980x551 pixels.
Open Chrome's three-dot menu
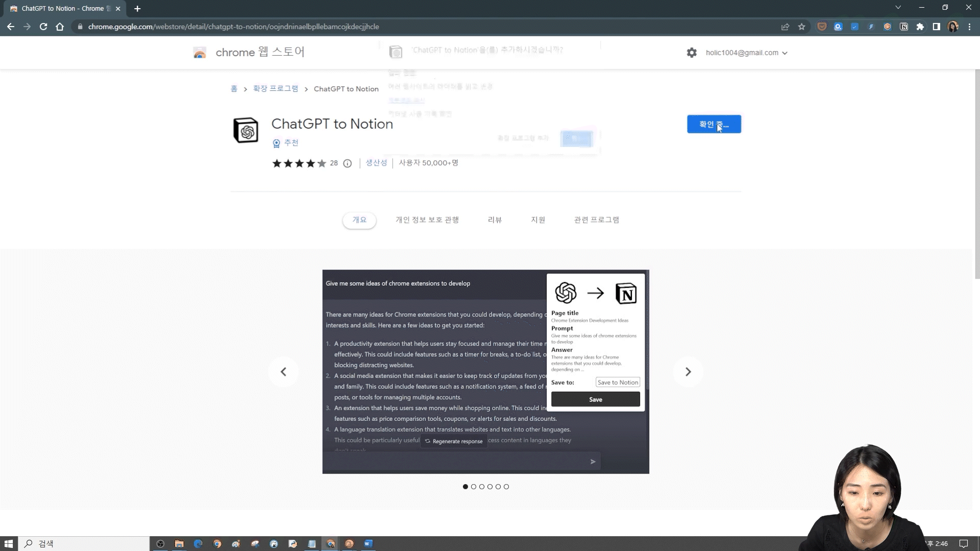point(969,27)
